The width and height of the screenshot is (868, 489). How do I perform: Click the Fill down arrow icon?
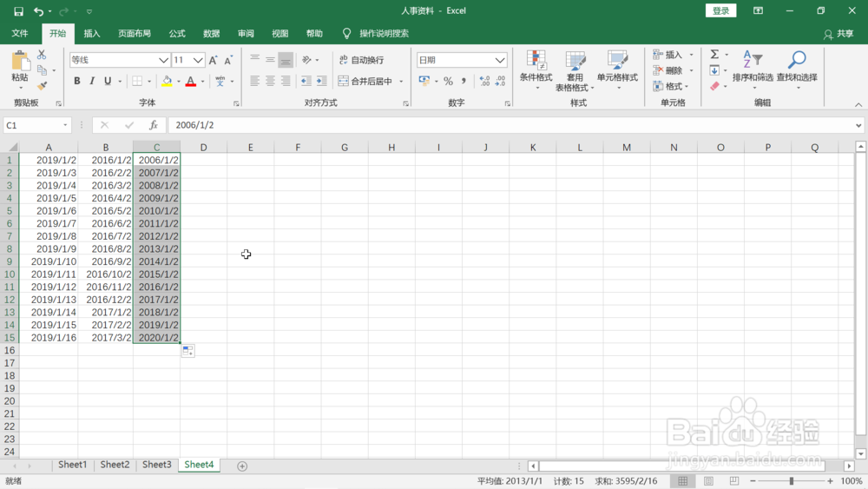pyautogui.click(x=714, y=70)
